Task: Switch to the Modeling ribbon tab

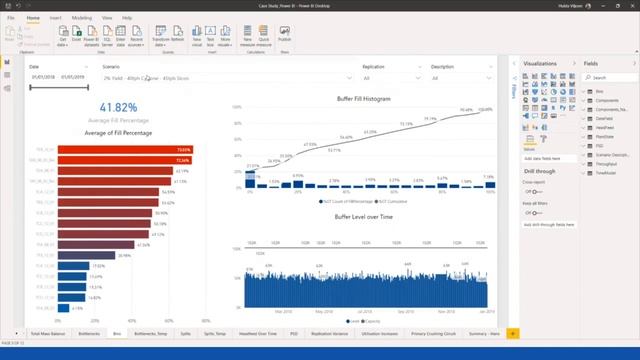Action: [82, 18]
